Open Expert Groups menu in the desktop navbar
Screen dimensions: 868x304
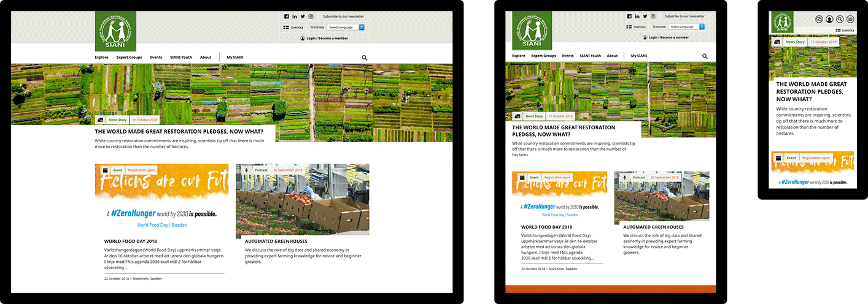(129, 57)
